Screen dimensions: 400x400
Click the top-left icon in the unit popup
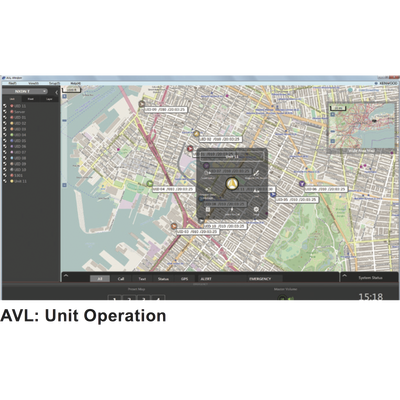tap(206, 173)
